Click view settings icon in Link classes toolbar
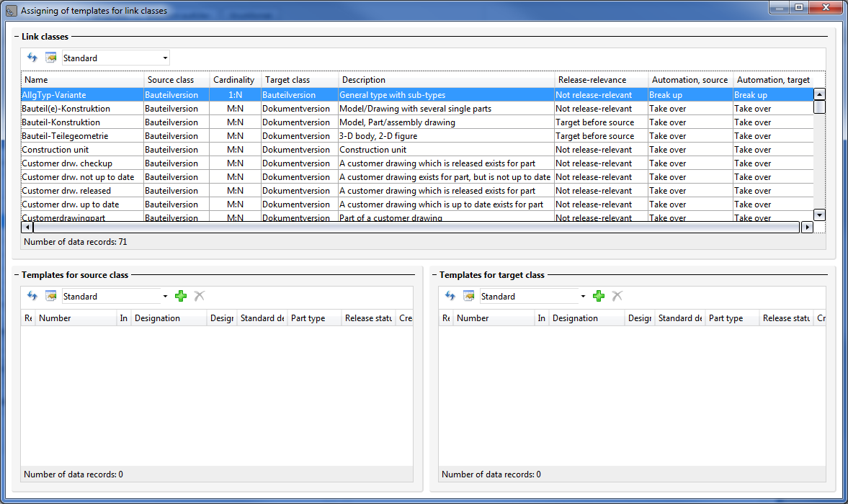The image size is (848, 504). (x=50, y=58)
